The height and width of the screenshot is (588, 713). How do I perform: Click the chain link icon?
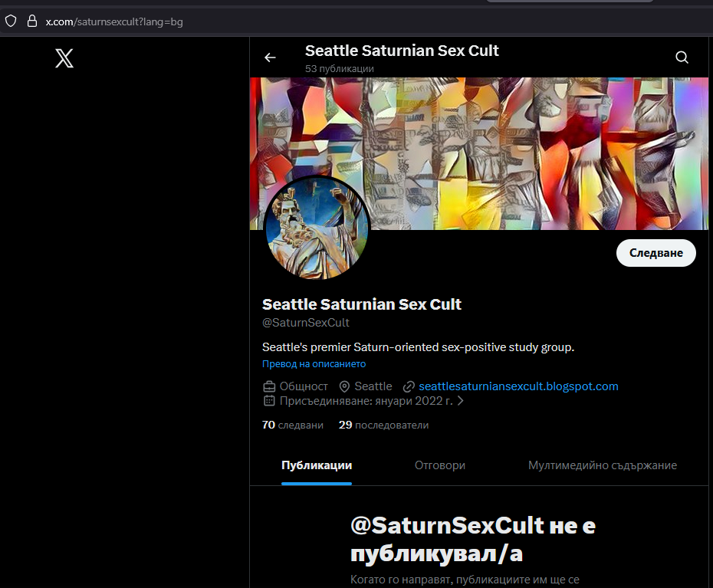click(409, 386)
